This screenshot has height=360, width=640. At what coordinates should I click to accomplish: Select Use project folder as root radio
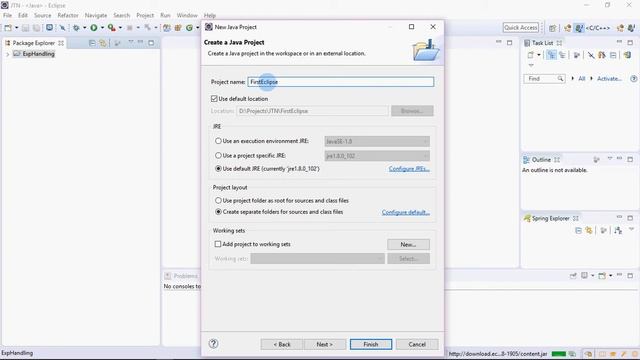pos(218,200)
